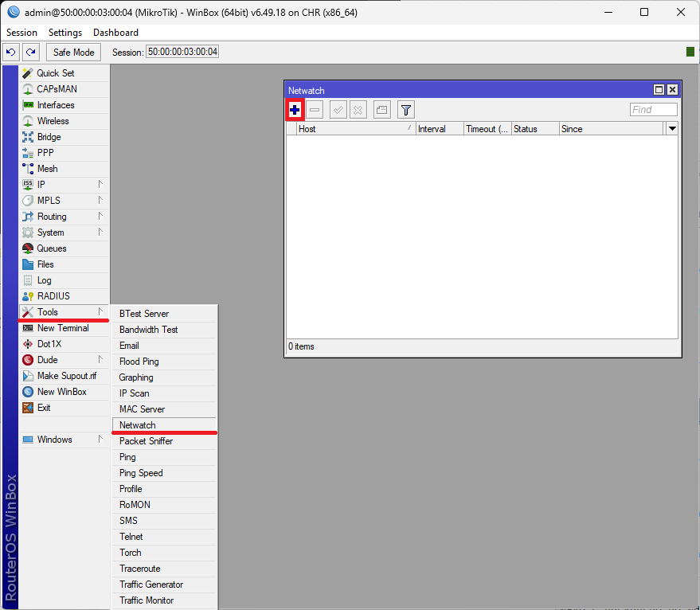Open Interfaces from the sidebar
Viewport: 700px width, 610px height.
point(55,105)
